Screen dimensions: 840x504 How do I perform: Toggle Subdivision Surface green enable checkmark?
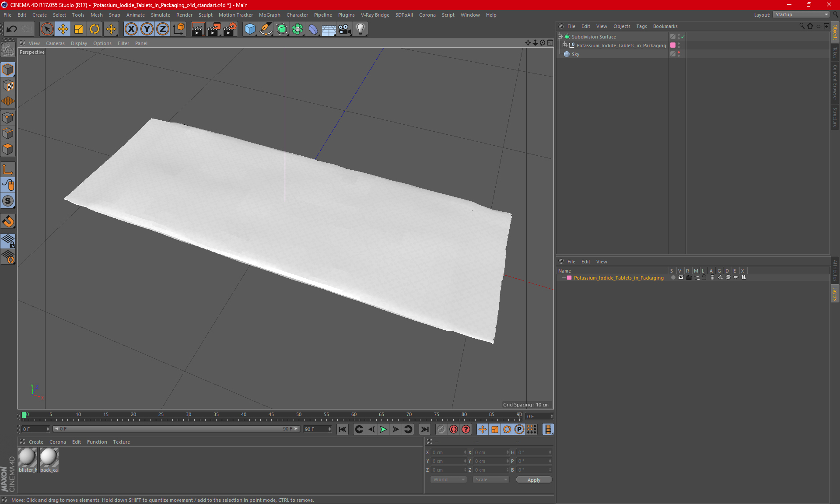tap(682, 37)
